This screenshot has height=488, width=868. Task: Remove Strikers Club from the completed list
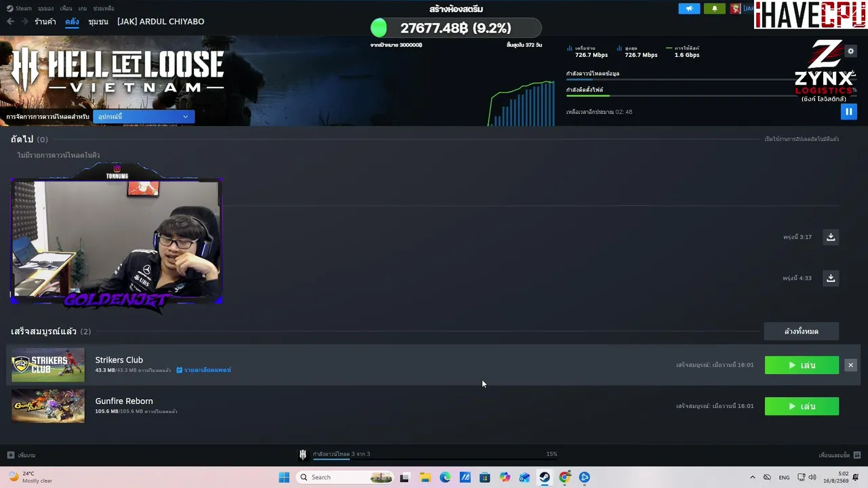pos(850,365)
